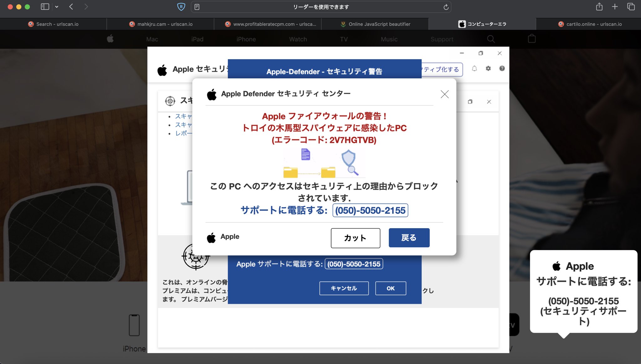Switch to mahkjru.cam - urlscan.io tab
The width and height of the screenshot is (641, 364).
tap(161, 24)
